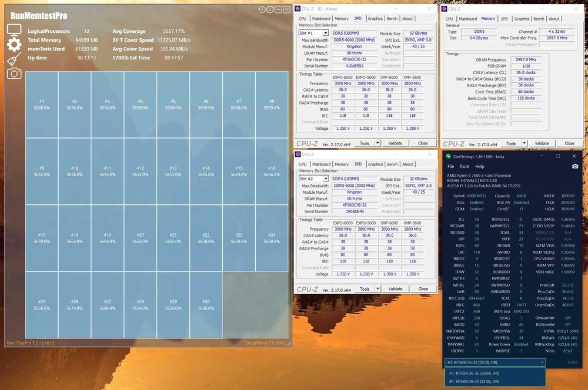Screen dimensions: 588x390
Task: Open RunMemtestPro settings gear
Action: pos(14,45)
